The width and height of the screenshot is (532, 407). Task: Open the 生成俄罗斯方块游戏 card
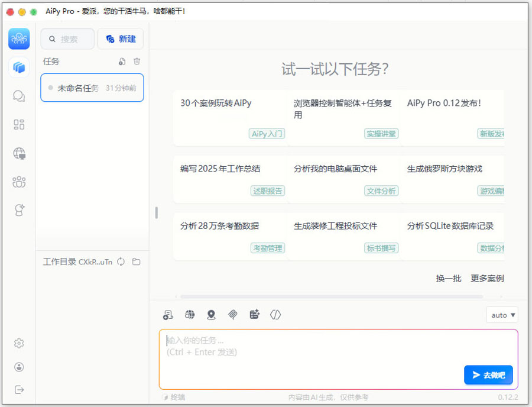point(453,179)
